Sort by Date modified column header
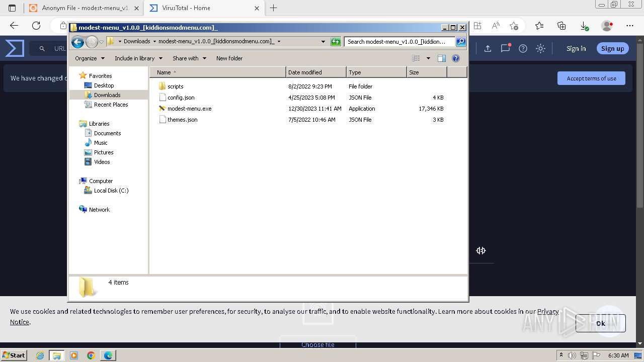Image resolution: width=644 pixels, height=362 pixels. click(x=316, y=72)
